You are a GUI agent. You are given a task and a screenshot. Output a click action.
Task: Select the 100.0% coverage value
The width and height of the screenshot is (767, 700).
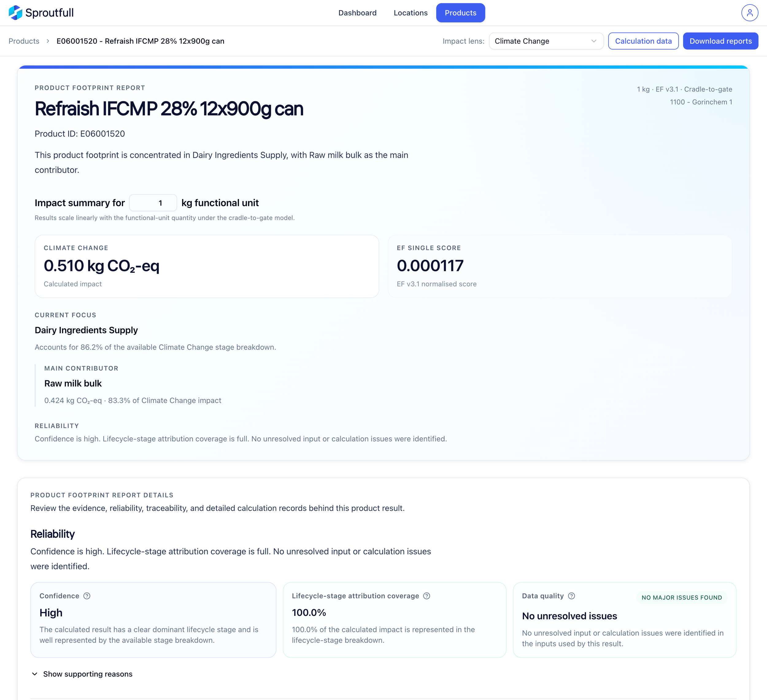309,613
